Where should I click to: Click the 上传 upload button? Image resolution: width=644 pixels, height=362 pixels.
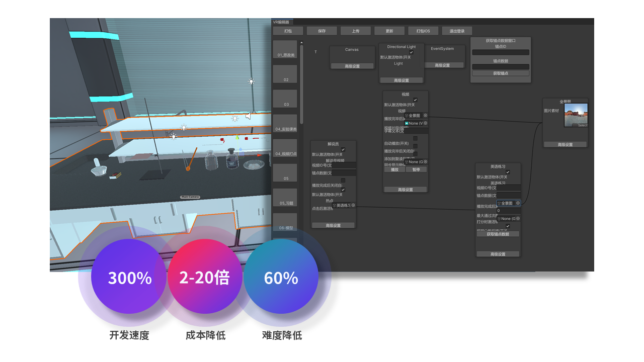pyautogui.click(x=356, y=31)
